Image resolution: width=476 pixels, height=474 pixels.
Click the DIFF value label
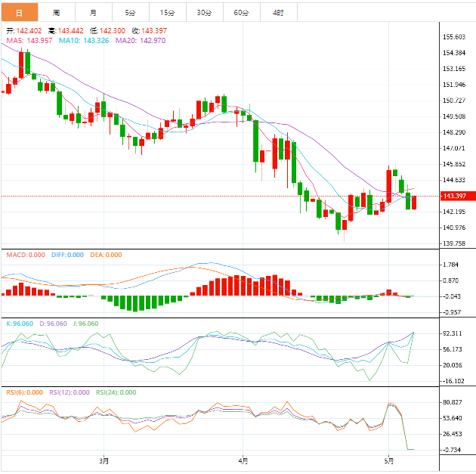point(67,255)
